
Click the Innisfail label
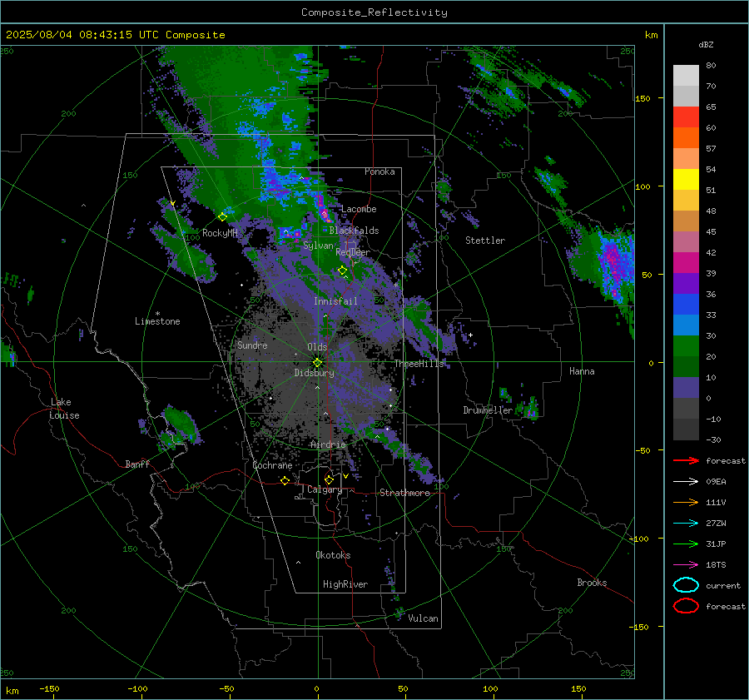pos(335,301)
